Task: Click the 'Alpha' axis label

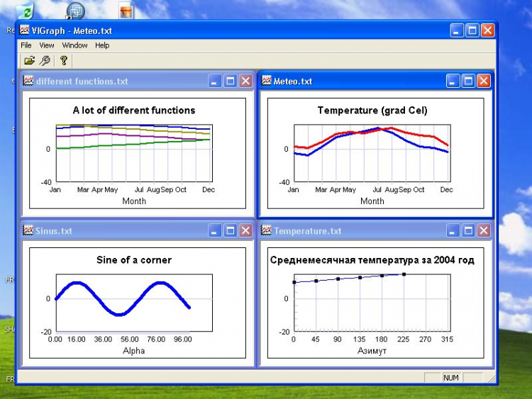Action: pyautogui.click(x=133, y=351)
